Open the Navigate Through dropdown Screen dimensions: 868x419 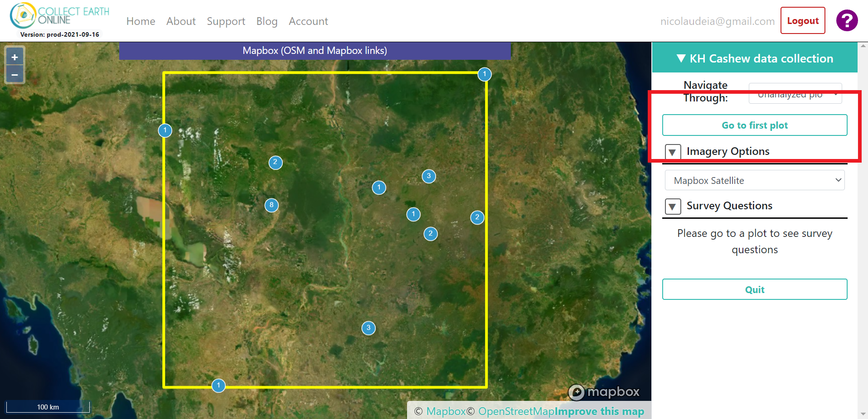tap(795, 93)
